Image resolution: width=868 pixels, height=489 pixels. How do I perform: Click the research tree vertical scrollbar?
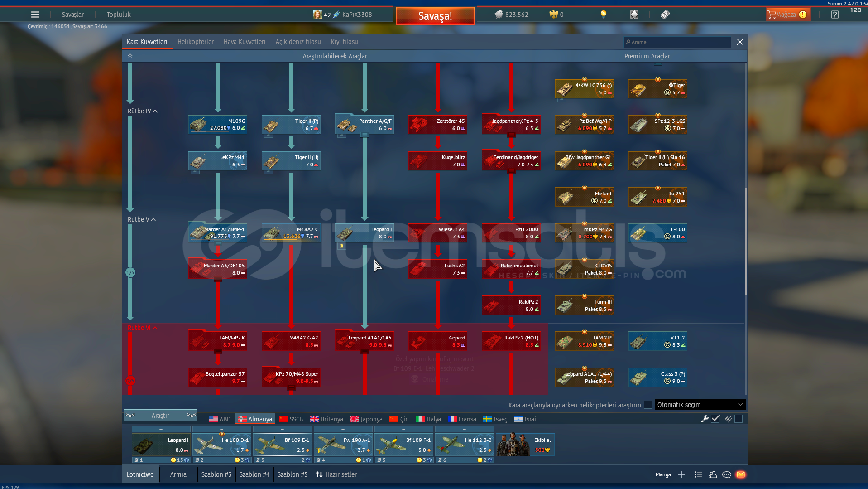pos(745,241)
